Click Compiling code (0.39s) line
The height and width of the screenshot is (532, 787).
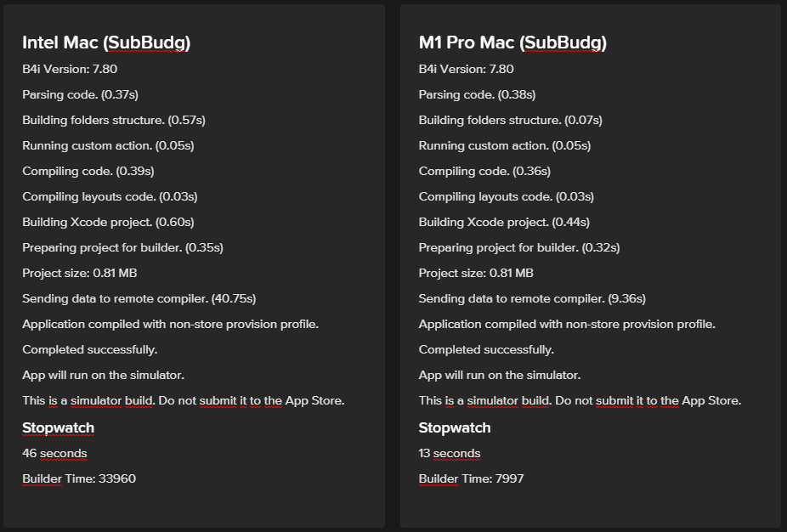[88, 171]
